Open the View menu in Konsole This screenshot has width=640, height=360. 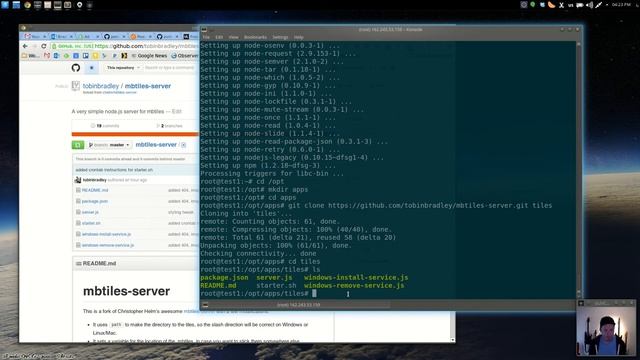[x=233, y=37]
